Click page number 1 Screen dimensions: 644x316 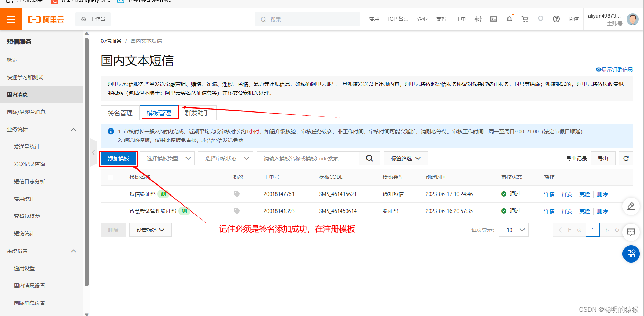(593, 230)
